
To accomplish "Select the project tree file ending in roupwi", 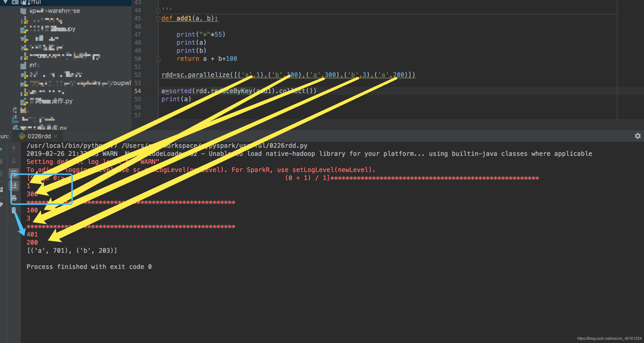I will pyautogui.click(x=76, y=83).
